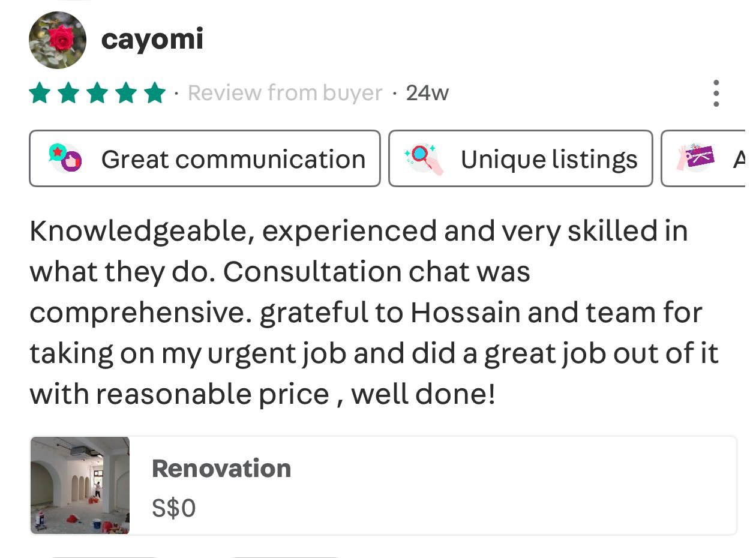Toggle the Great communication tag
The height and width of the screenshot is (558, 756).
[204, 158]
